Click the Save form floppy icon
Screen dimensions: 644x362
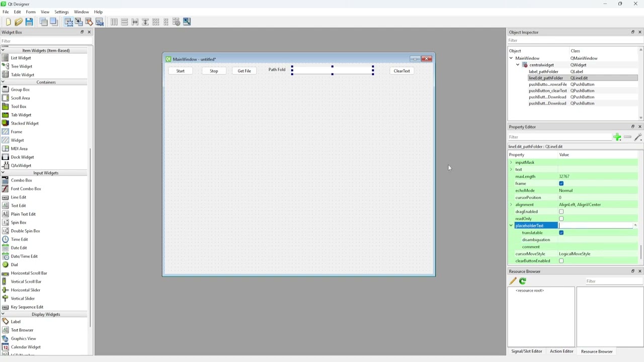click(x=29, y=22)
